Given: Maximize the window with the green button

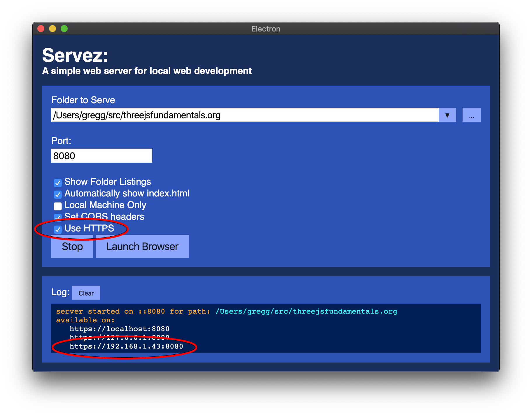Looking at the screenshot, I should [x=64, y=29].
